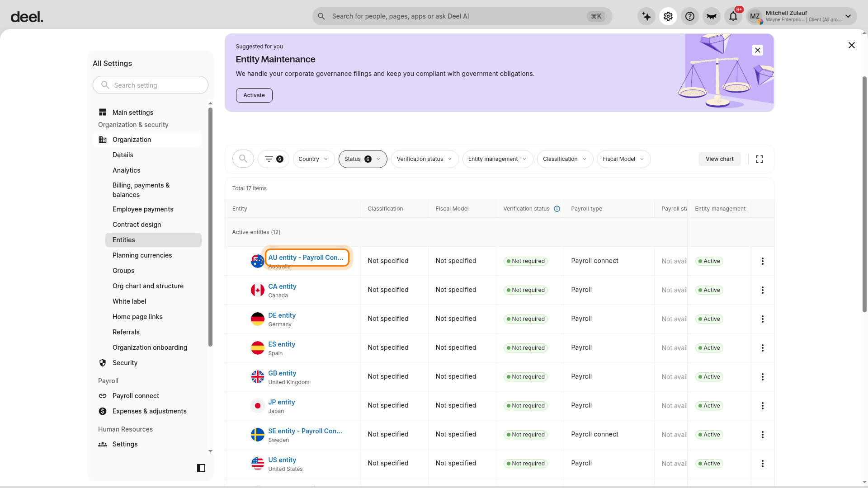The height and width of the screenshot is (488, 868).
Task: Click the Germany flag icon
Action: 258,319
